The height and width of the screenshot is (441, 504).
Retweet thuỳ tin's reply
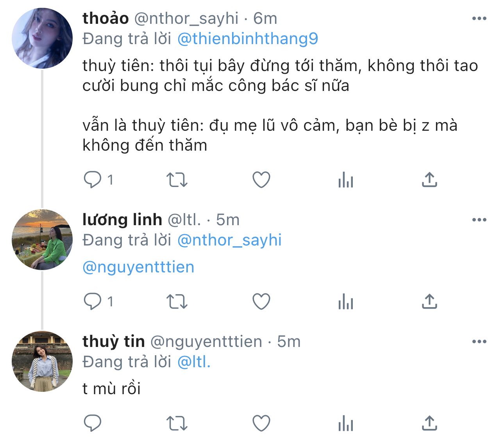pos(177,423)
